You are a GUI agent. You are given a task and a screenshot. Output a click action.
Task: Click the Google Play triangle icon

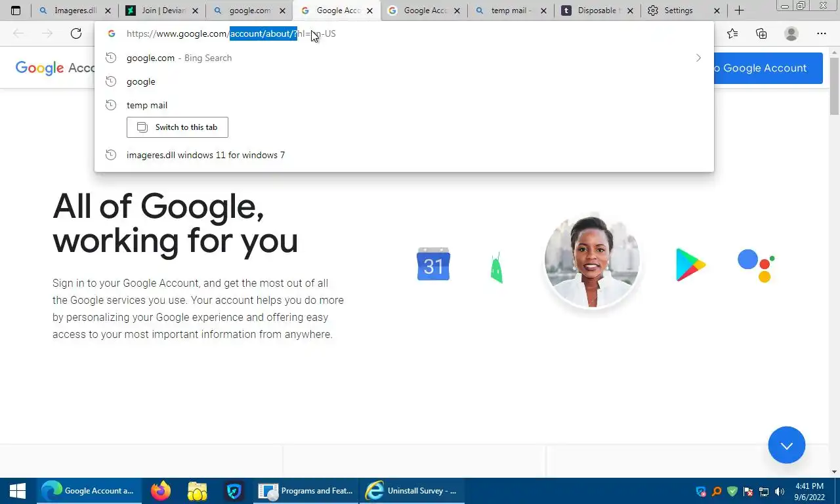click(690, 264)
